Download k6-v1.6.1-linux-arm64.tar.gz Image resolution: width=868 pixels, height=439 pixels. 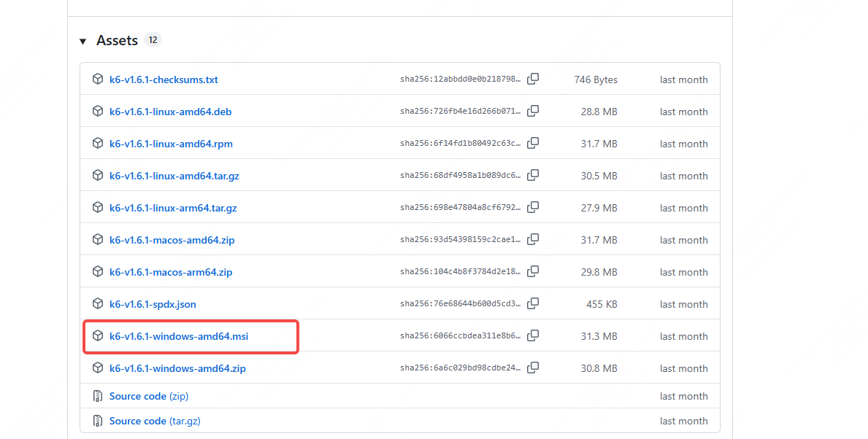click(x=173, y=208)
